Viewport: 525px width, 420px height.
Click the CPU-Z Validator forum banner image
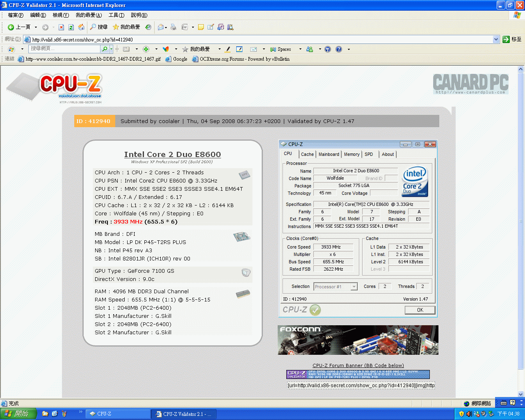click(358, 374)
